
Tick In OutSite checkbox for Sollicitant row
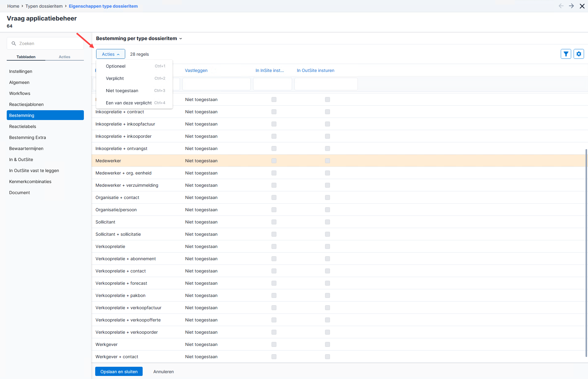coord(328,222)
